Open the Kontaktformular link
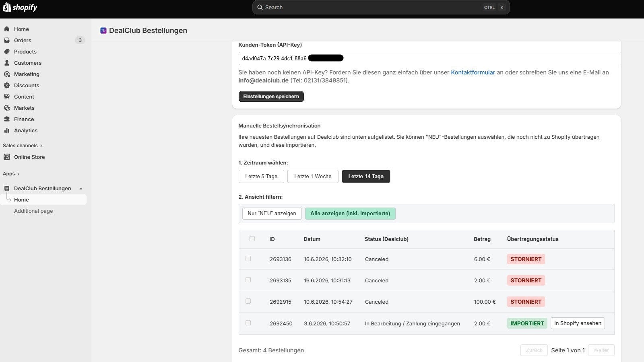644x362 pixels. click(473, 72)
